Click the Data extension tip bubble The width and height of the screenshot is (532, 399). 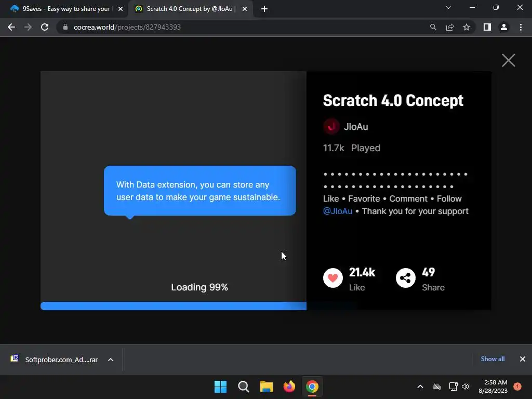(200, 191)
